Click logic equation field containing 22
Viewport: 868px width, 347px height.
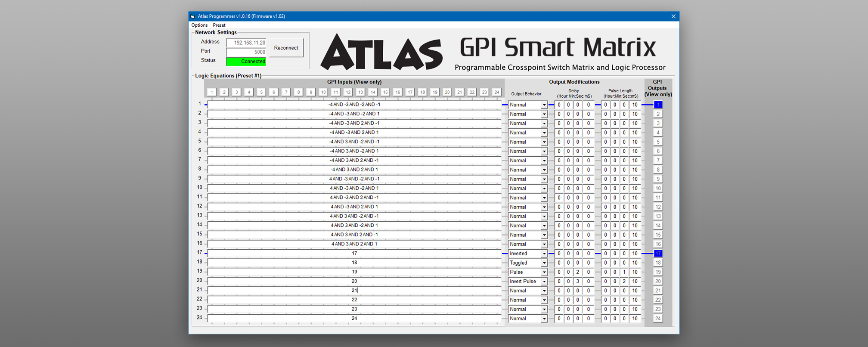[354, 300]
